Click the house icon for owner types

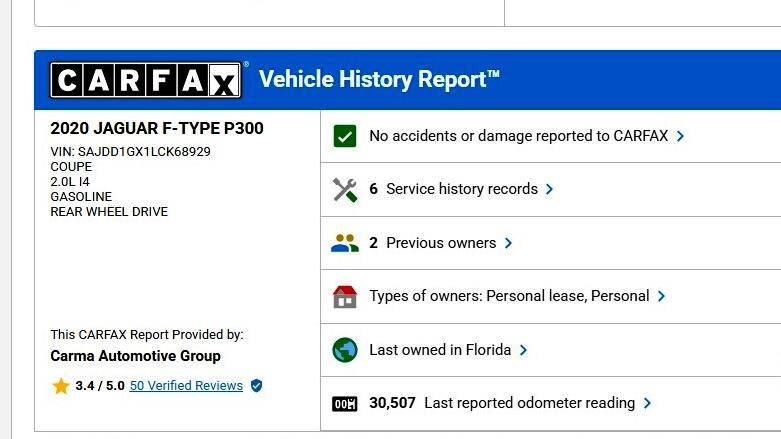[x=345, y=296]
